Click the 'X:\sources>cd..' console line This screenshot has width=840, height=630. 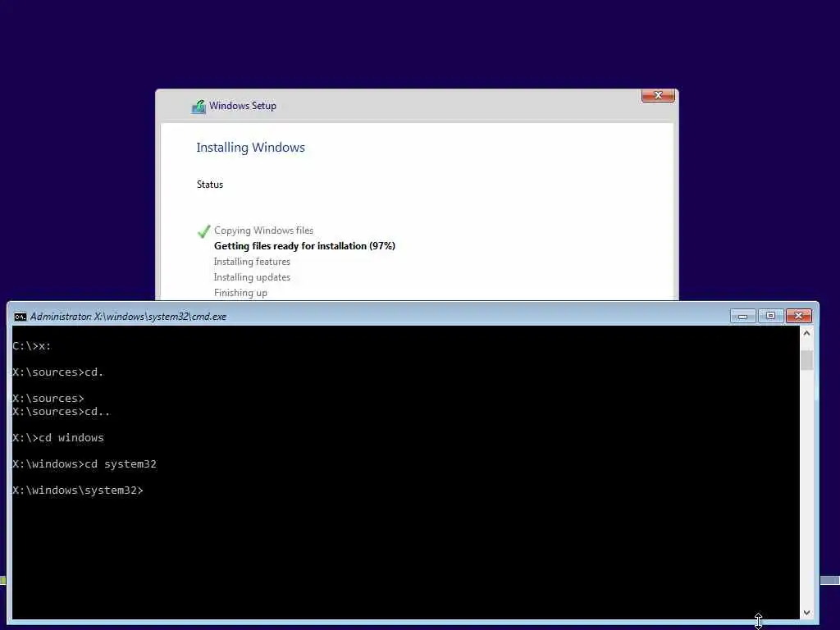61,412
